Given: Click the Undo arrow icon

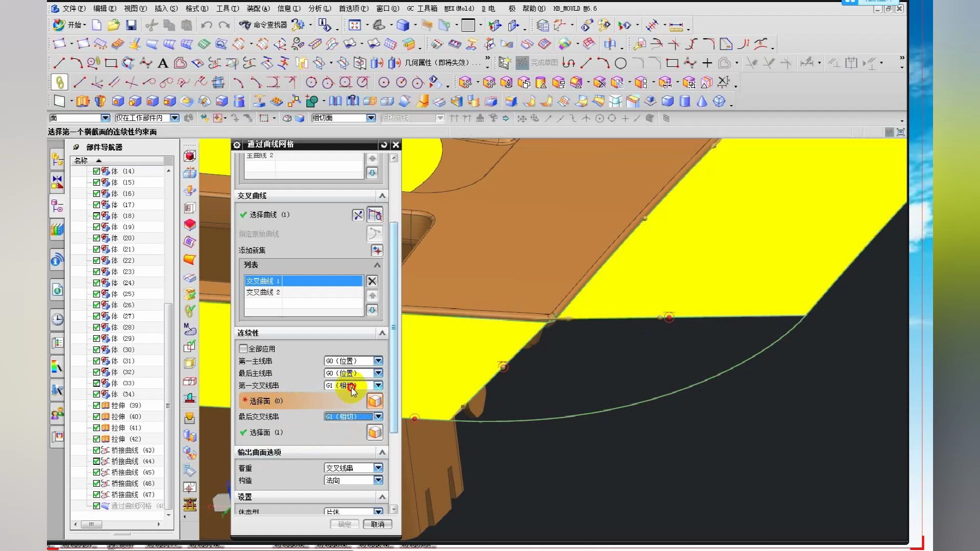Looking at the screenshot, I should pos(206,25).
